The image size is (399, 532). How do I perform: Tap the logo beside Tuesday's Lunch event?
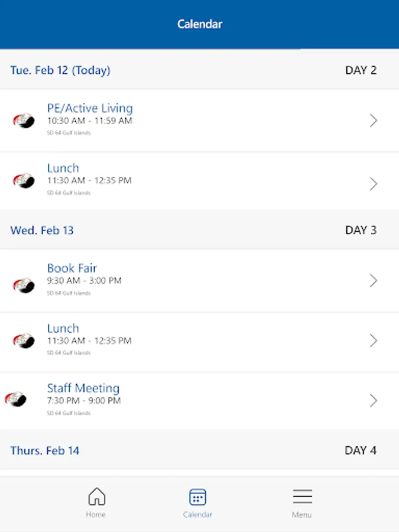tap(23, 180)
